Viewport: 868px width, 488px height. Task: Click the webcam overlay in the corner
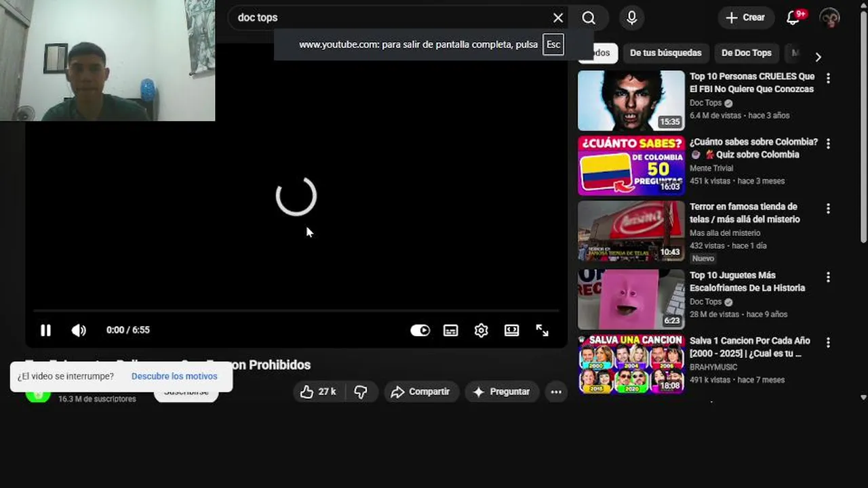(108, 60)
